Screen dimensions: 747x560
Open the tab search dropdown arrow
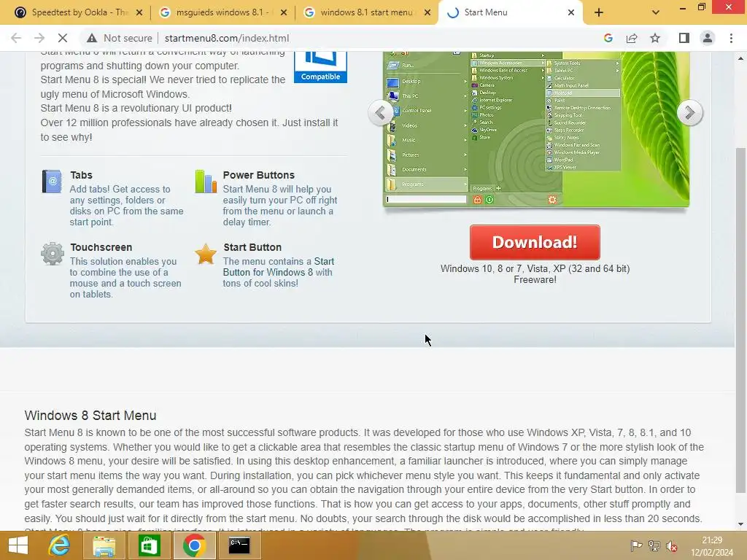[656, 13]
